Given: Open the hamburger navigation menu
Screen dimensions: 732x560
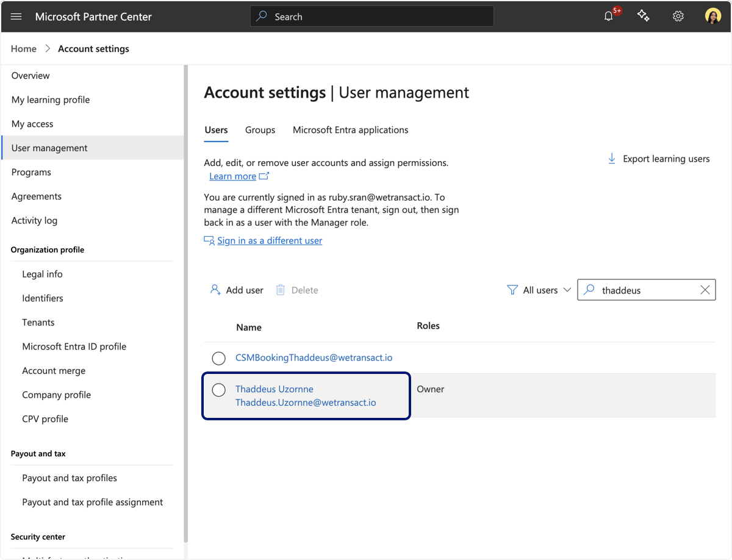Looking at the screenshot, I should (x=16, y=16).
